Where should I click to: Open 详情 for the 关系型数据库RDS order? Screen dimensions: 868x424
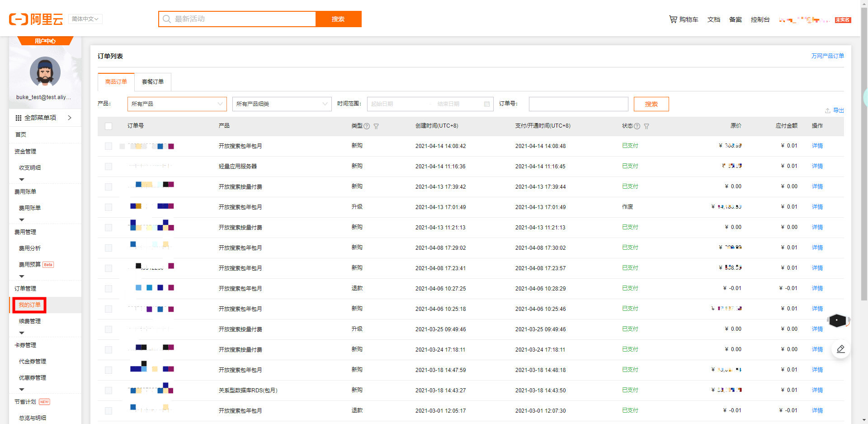(x=817, y=390)
